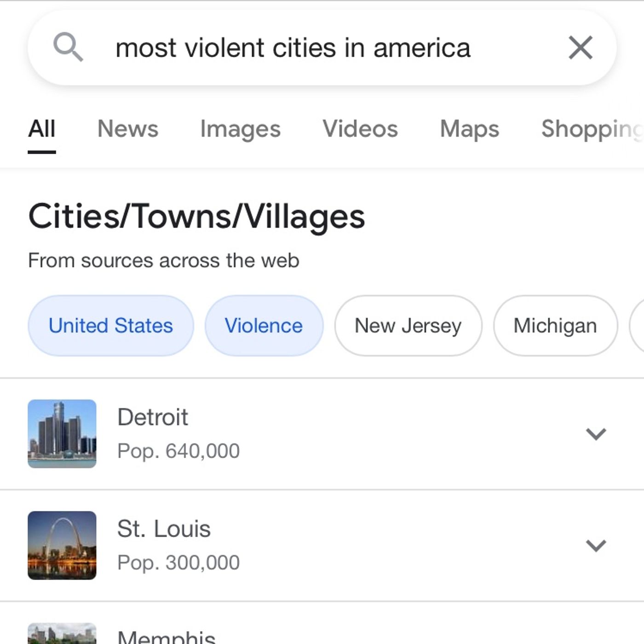Expand the St. Louis entry chevron

click(596, 546)
